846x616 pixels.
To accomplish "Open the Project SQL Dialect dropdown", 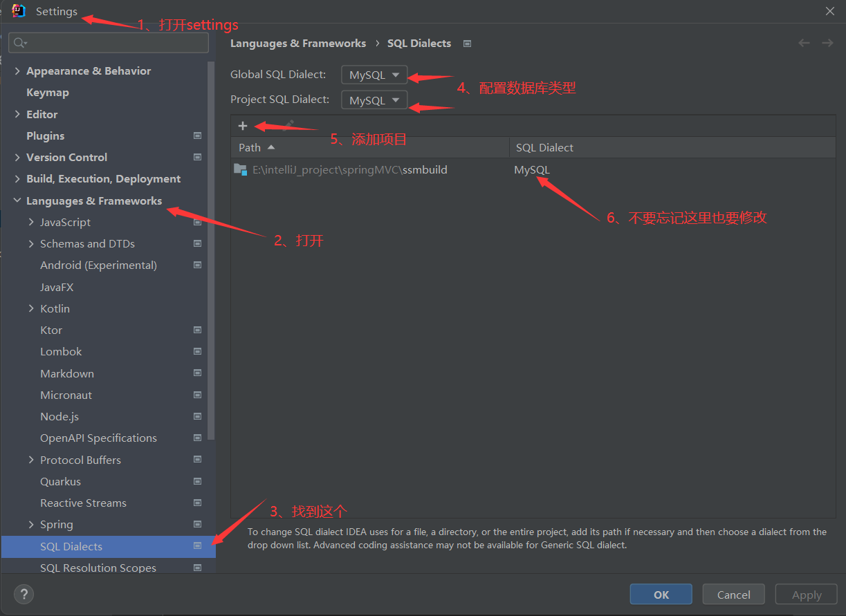I will click(x=374, y=100).
